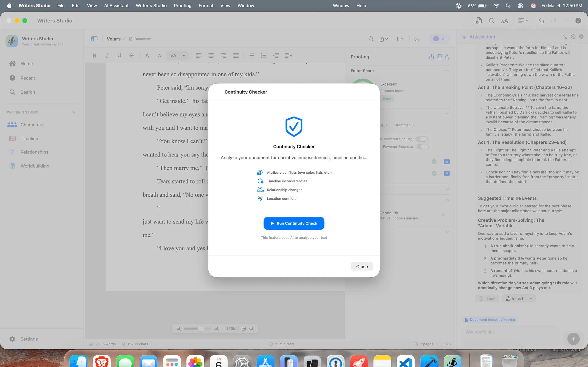Toggle dark mode moon icon
Screen dimensions: 588x367
point(417,39)
